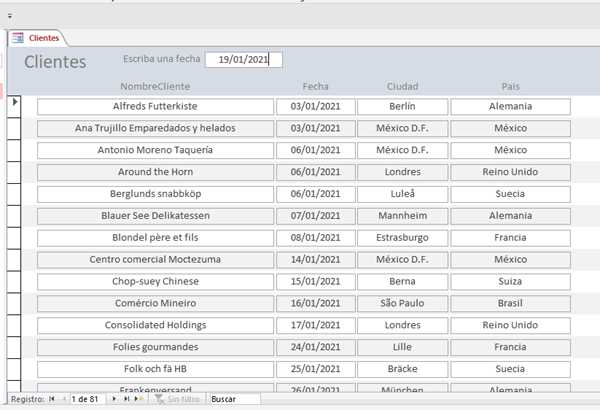The height and width of the screenshot is (410, 600).
Task: Click the Chop-suey Chinese name field
Action: (x=155, y=281)
